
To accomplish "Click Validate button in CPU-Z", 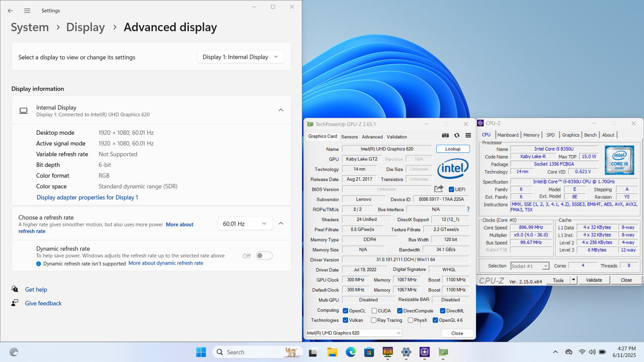I will pyautogui.click(x=594, y=280).
